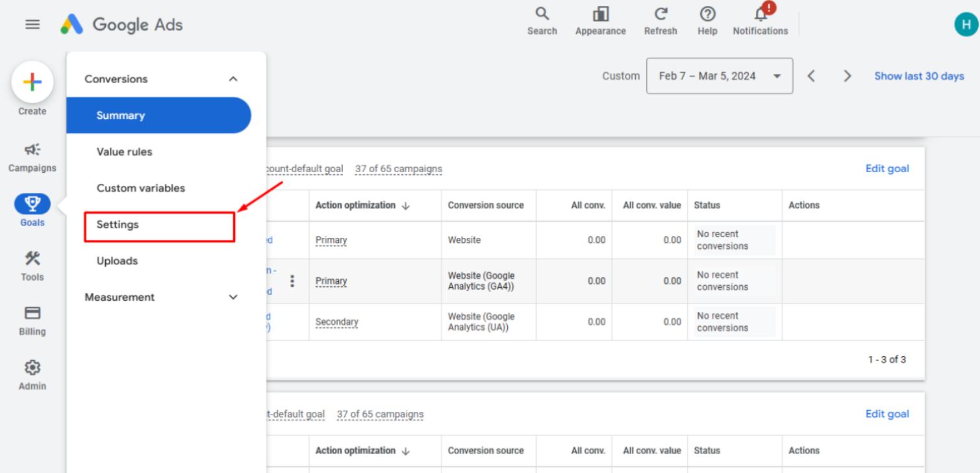980x473 pixels.
Task: Open three-dot menu on GA4 row
Action: click(292, 281)
